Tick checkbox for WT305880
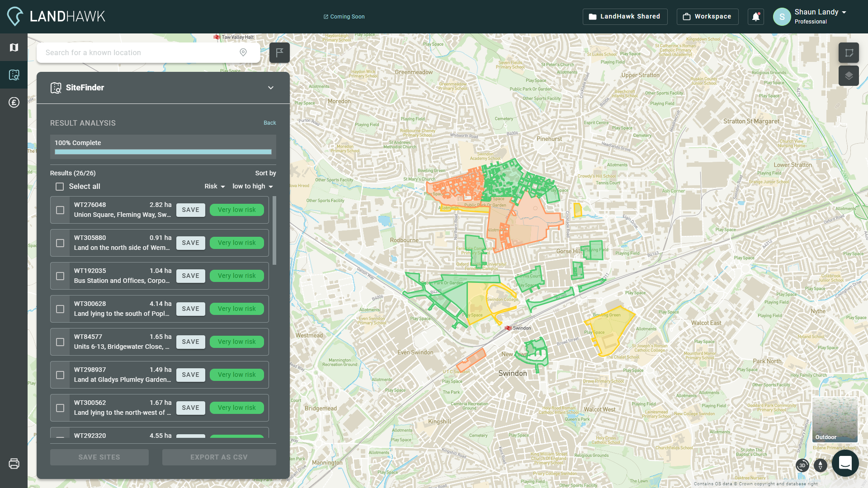Image resolution: width=868 pixels, height=488 pixels. click(x=60, y=243)
